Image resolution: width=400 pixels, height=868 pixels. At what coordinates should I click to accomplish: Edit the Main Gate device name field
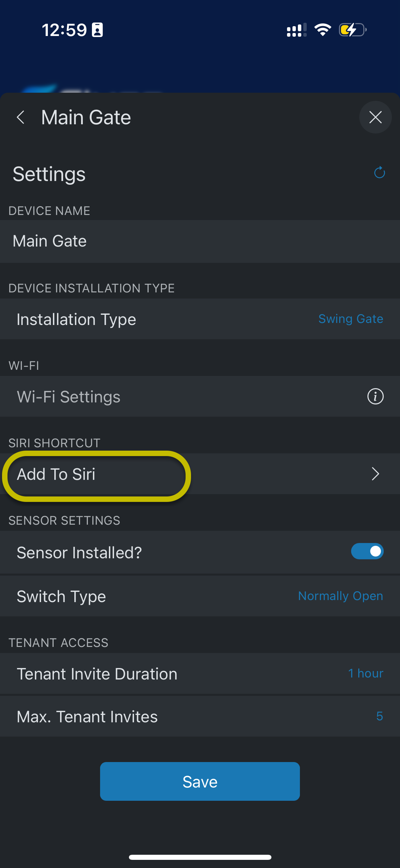(200, 241)
